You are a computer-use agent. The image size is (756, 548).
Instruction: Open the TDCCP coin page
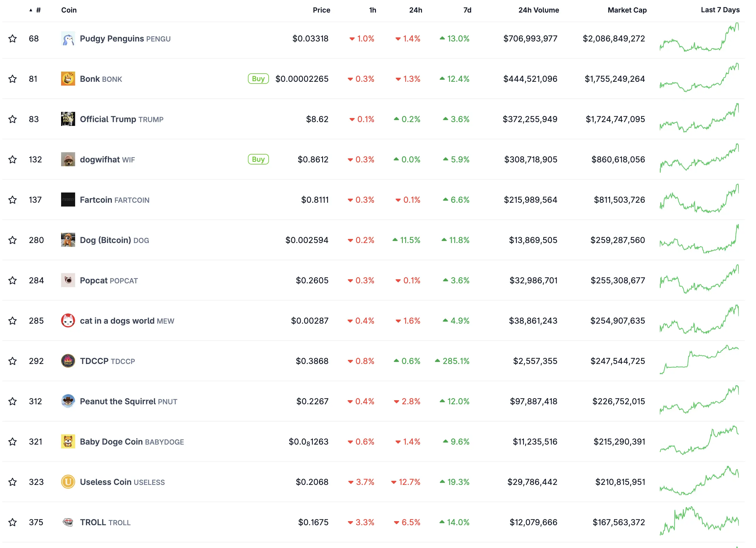[x=94, y=361]
